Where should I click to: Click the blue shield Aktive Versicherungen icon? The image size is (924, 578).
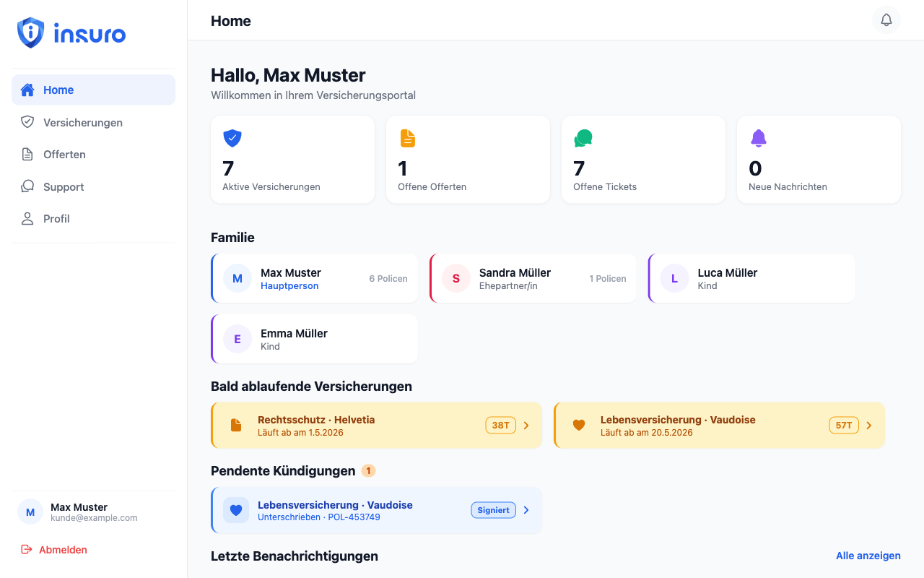[232, 138]
